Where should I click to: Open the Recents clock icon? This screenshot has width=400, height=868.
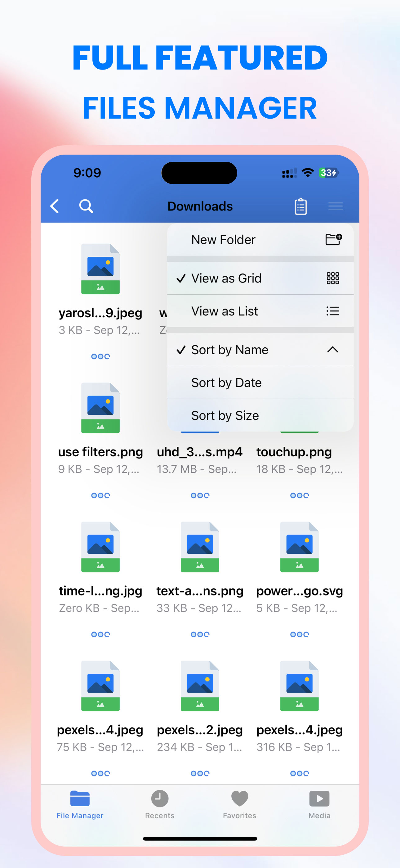[x=160, y=798]
